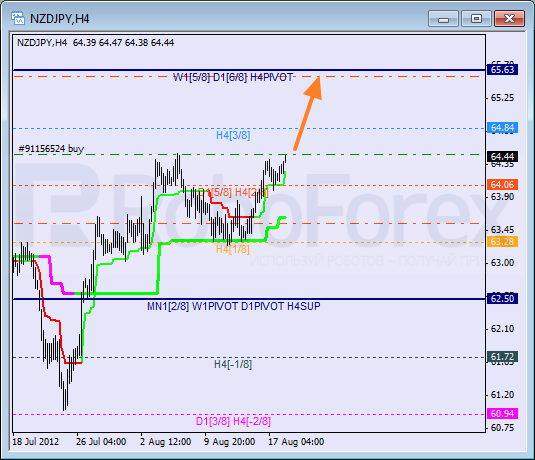Close the NZDJPY,H4 chart window
Image resolution: width=535 pixels, height=460 pixels.
[509, 18]
